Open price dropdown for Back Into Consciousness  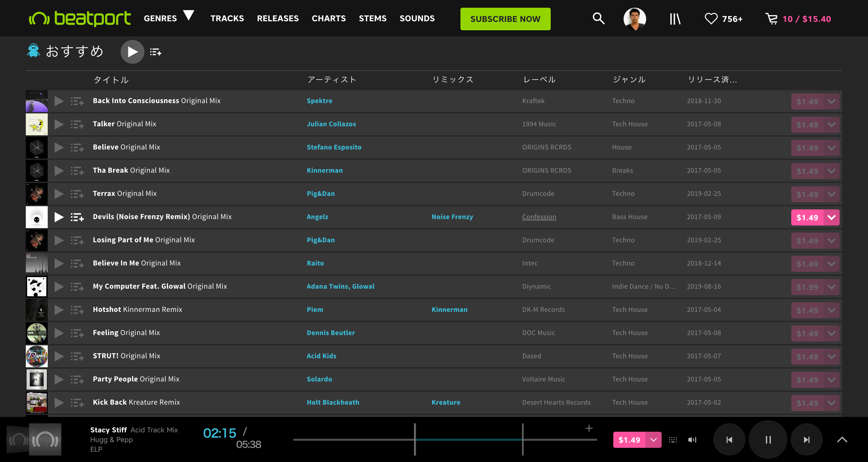coord(832,101)
